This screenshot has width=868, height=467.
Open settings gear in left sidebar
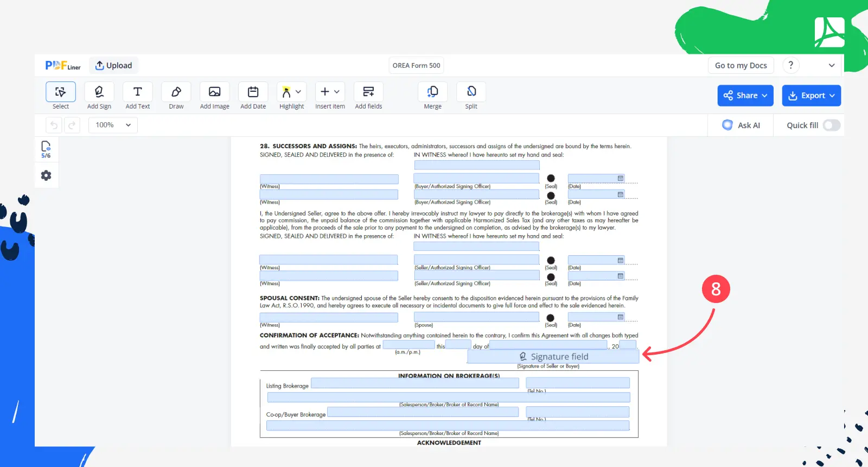[x=46, y=175]
